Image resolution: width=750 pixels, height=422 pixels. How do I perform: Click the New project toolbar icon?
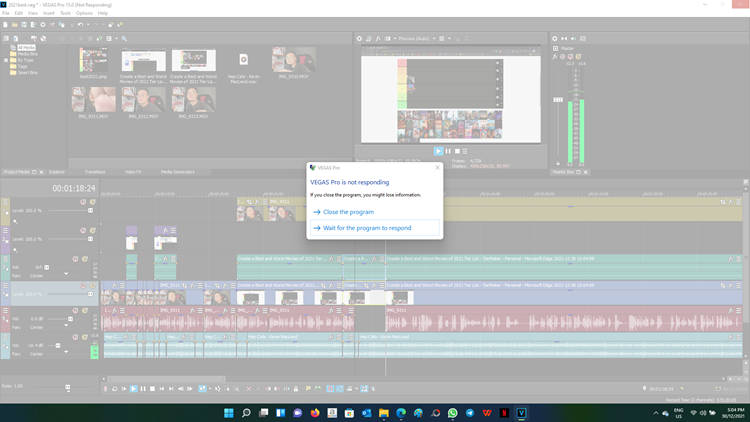5,24
